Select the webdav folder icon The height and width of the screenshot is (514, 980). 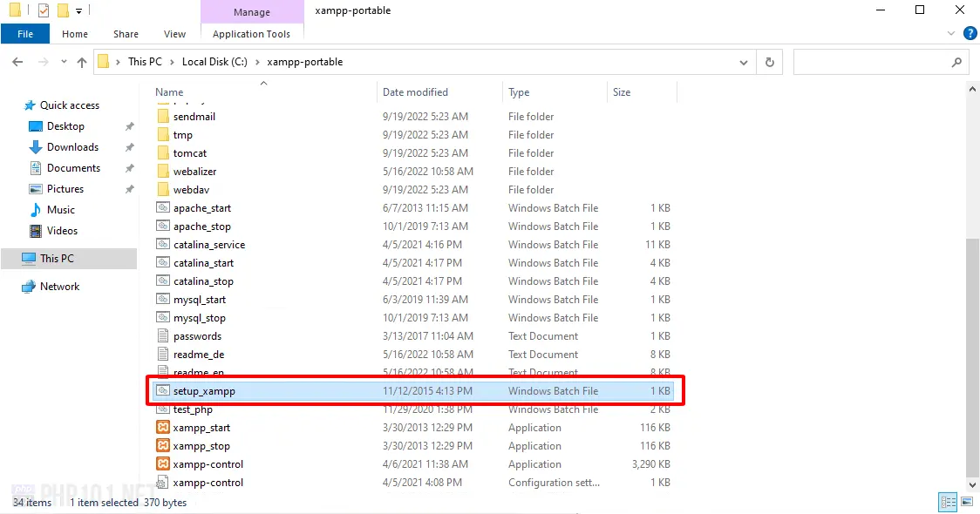pyautogui.click(x=162, y=189)
